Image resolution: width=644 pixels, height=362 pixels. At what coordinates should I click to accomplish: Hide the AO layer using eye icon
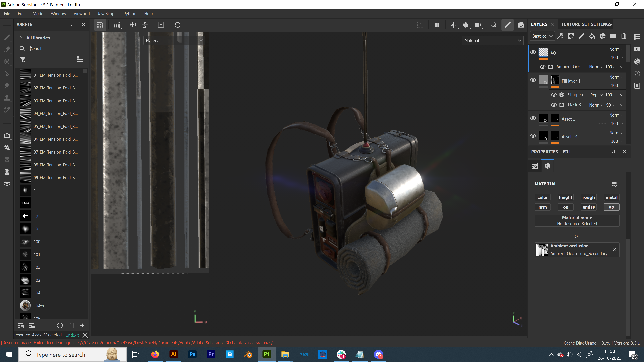coord(533,52)
